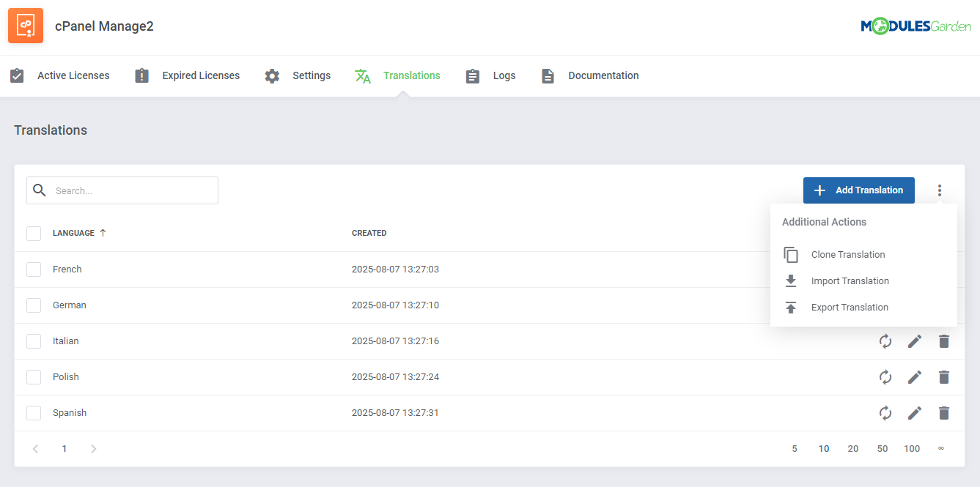
Task: Expand the next page chevron in pagination
Action: click(93, 448)
